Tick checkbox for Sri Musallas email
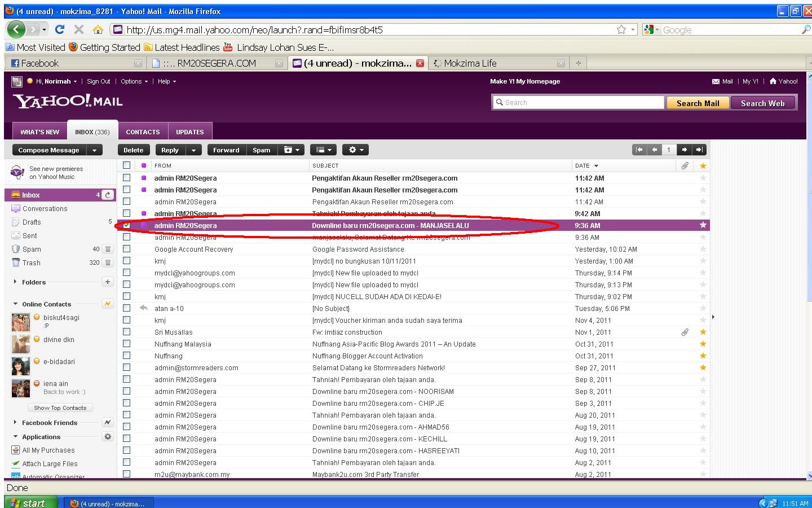The width and height of the screenshot is (812, 508). coord(127,332)
